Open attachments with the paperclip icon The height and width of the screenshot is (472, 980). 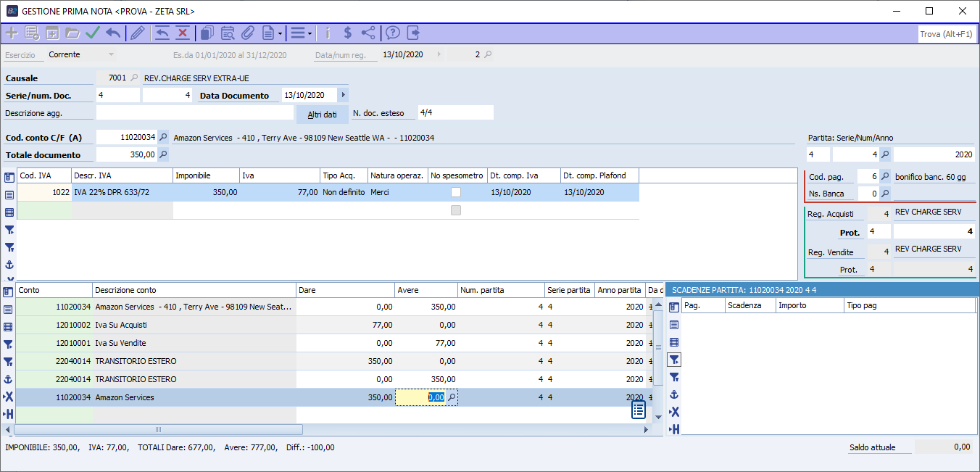coord(247,33)
